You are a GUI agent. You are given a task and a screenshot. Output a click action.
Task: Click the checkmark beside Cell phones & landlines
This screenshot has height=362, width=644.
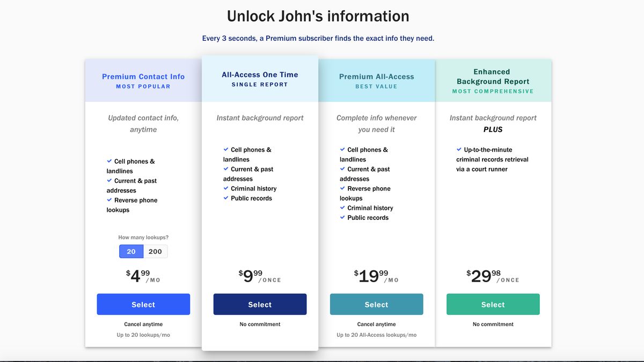coord(109,161)
